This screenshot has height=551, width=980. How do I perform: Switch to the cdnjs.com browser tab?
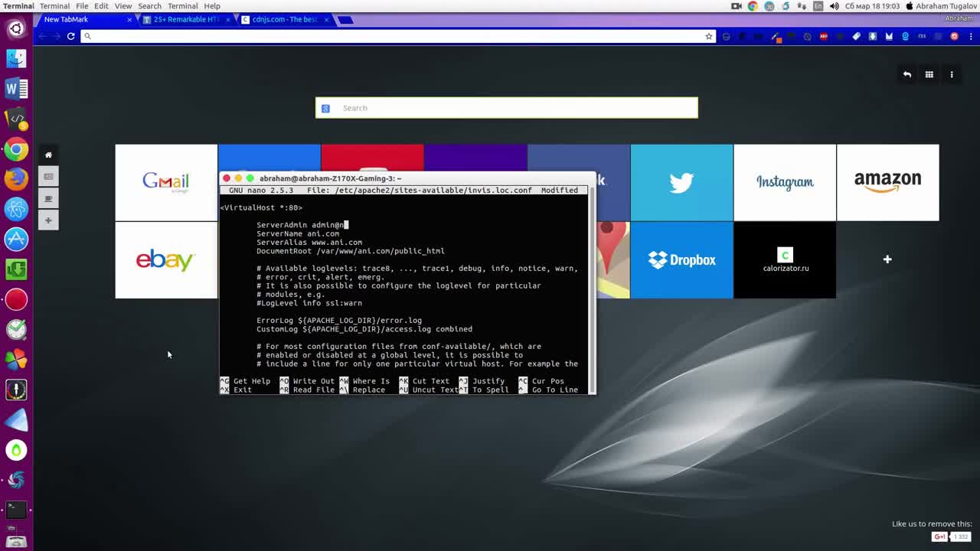coord(284,19)
